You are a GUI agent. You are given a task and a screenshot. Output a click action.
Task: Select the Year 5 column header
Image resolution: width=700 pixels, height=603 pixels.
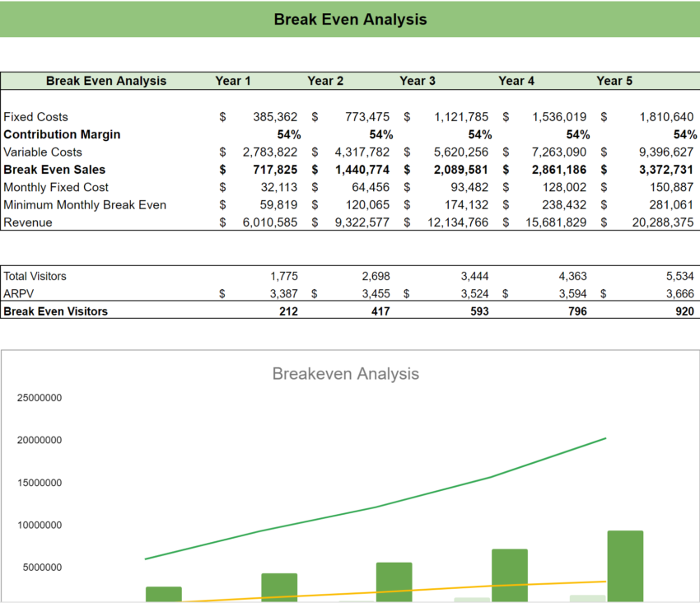[x=614, y=81]
